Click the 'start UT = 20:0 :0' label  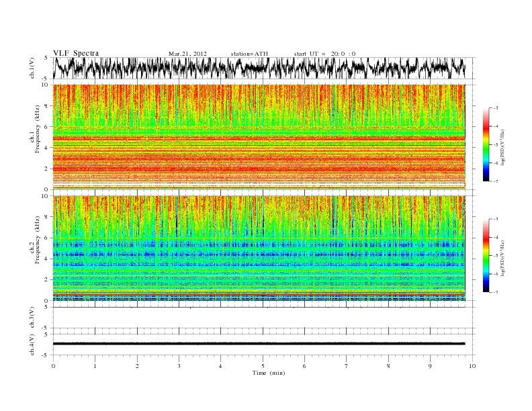[x=324, y=54]
